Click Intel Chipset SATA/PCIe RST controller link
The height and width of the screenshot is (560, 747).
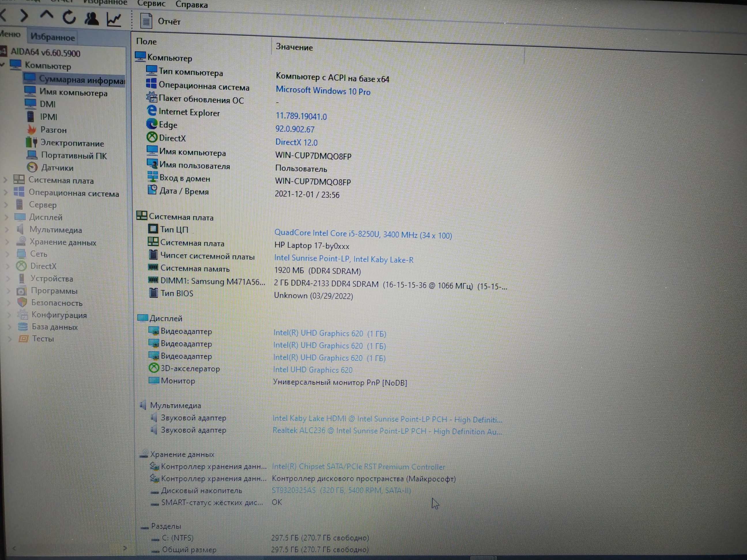pyautogui.click(x=358, y=466)
